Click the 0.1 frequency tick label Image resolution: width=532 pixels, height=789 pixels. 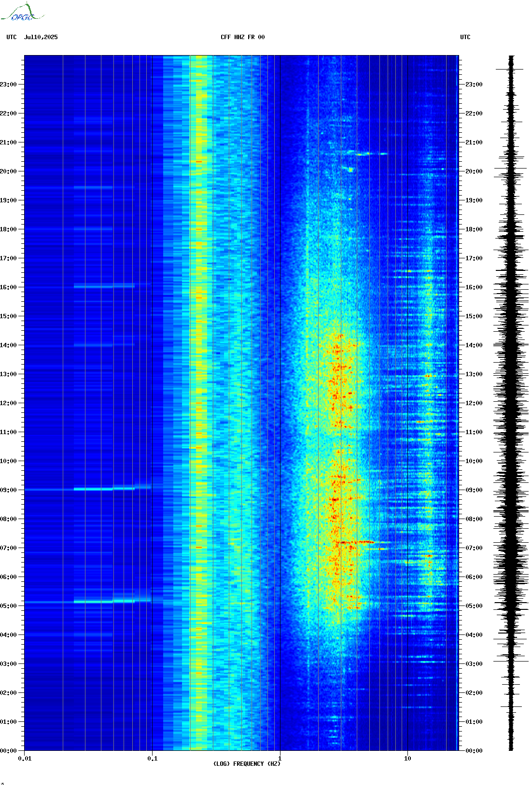(x=152, y=759)
